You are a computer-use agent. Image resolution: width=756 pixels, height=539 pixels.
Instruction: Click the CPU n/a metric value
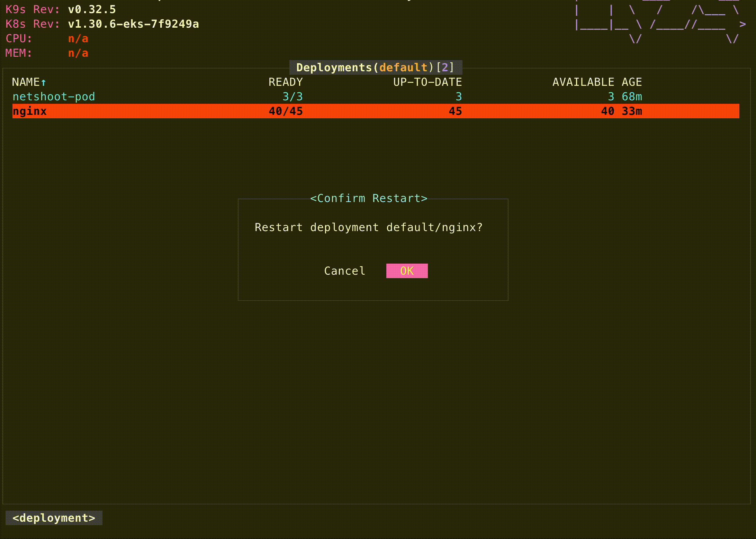click(78, 38)
